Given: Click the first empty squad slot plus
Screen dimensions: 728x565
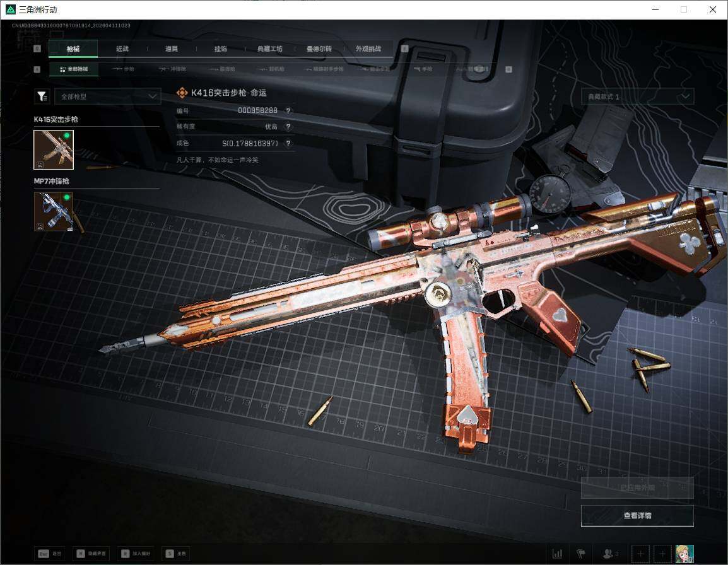Looking at the screenshot, I should (640, 554).
